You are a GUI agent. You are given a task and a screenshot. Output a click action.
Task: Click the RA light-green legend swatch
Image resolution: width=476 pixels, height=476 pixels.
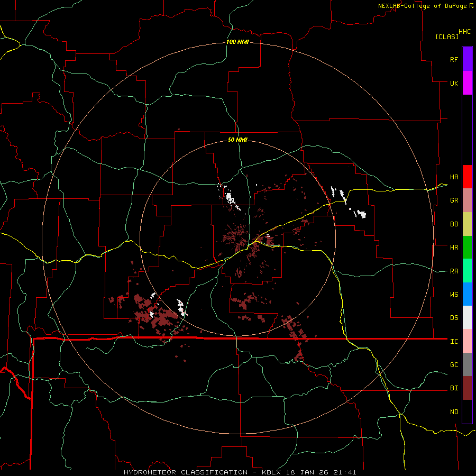point(467,271)
